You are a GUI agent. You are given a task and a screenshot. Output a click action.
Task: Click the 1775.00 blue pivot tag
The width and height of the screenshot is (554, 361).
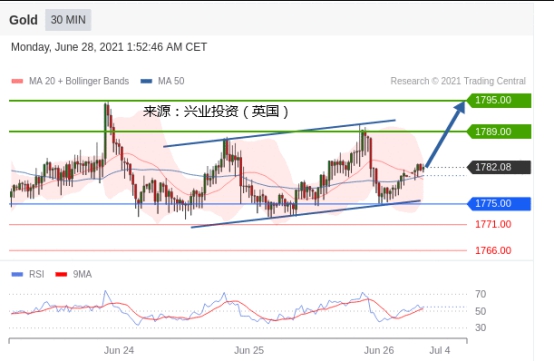point(499,204)
